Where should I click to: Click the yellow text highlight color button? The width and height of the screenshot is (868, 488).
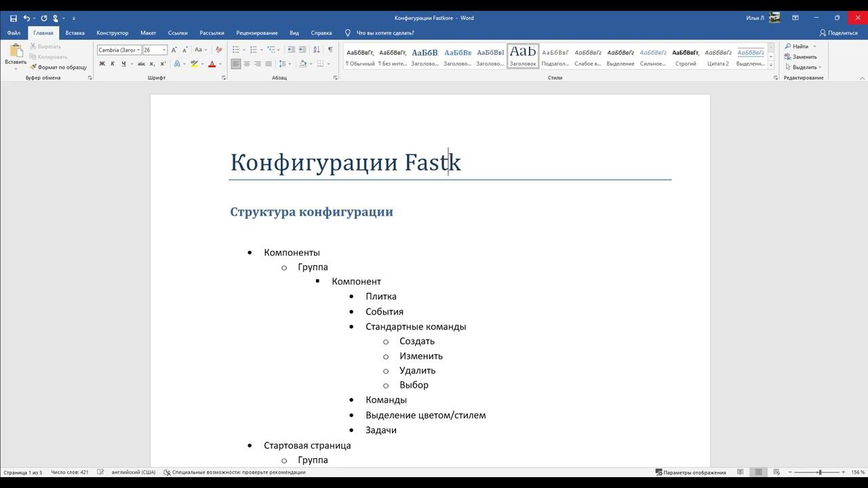tap(194, 64)
